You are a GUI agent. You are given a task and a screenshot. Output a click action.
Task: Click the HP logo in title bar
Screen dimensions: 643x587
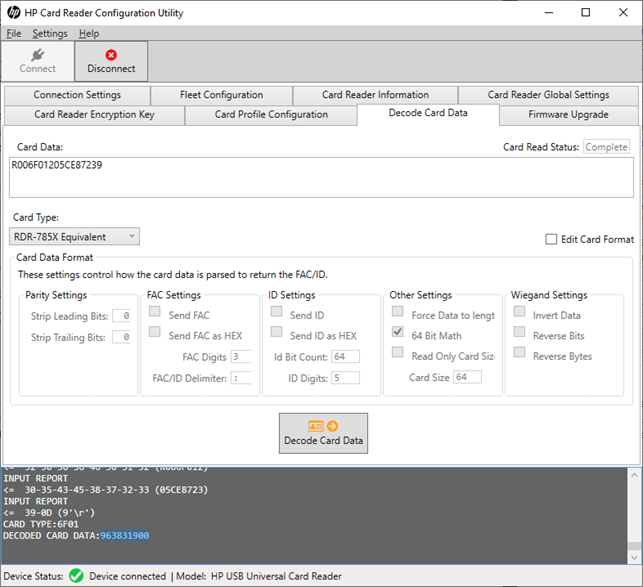point(14,13)
